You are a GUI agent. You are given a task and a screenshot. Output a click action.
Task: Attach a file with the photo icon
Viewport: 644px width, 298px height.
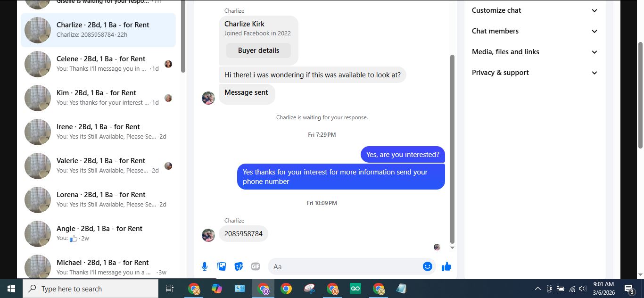pos(222,266)
